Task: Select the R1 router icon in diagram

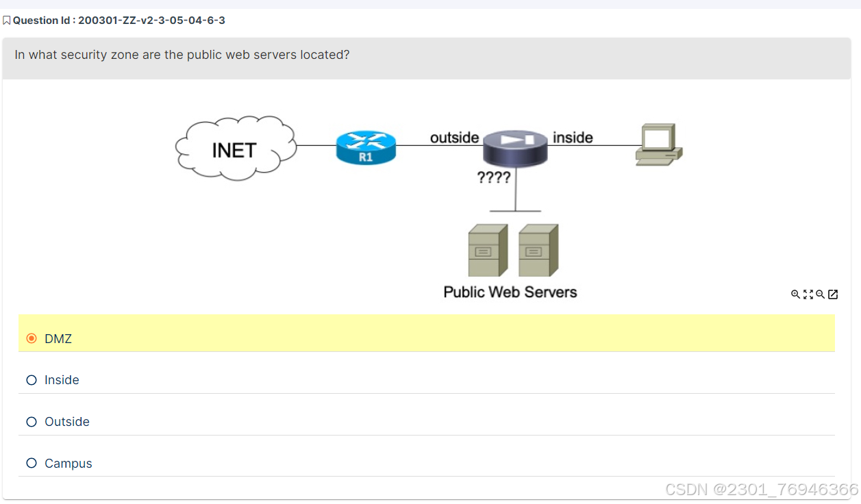Action: pos(365,146)
